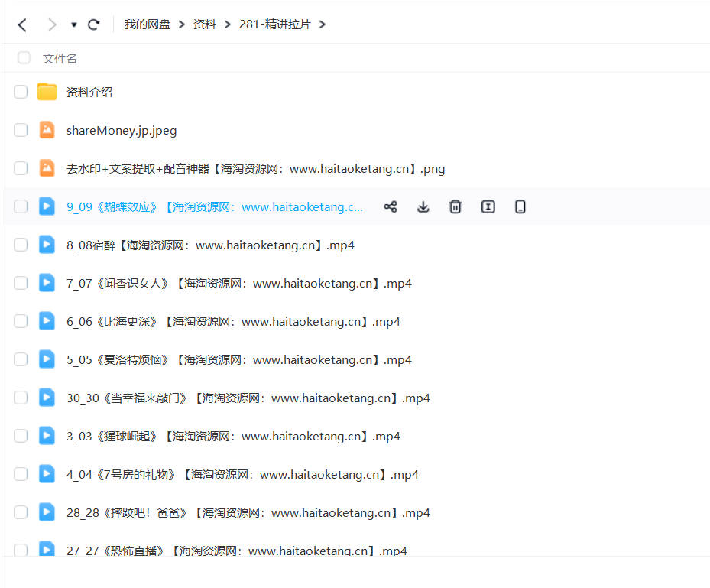Check the 4_04《7号房的礼物》 checkbox
The width and height of the screenshot is (710, 588).
pos(21,474)
